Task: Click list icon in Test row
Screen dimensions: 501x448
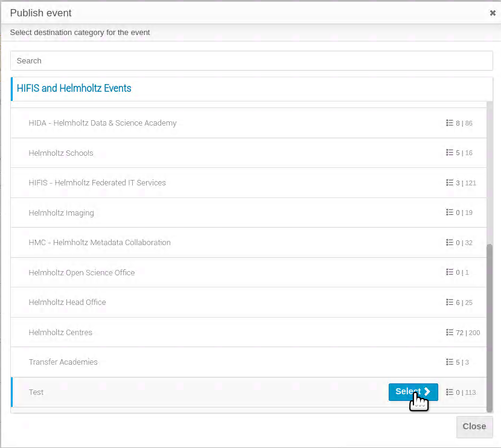Action: 450,392
